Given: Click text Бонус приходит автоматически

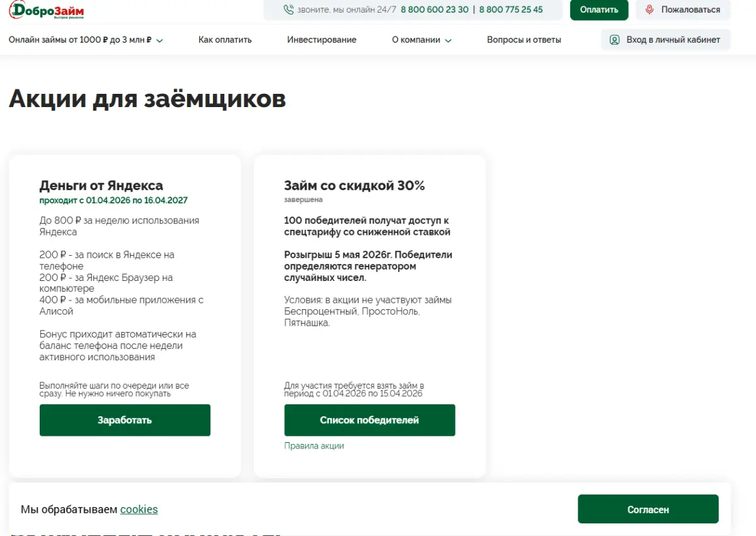Looking at the screenshot, I should 118,345.
